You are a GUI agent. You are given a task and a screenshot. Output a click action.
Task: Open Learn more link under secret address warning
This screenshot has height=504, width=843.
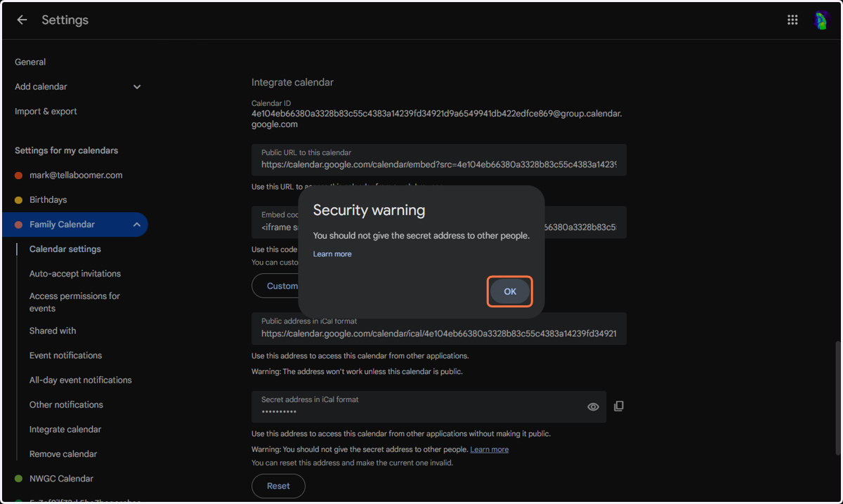pos(490,449)
